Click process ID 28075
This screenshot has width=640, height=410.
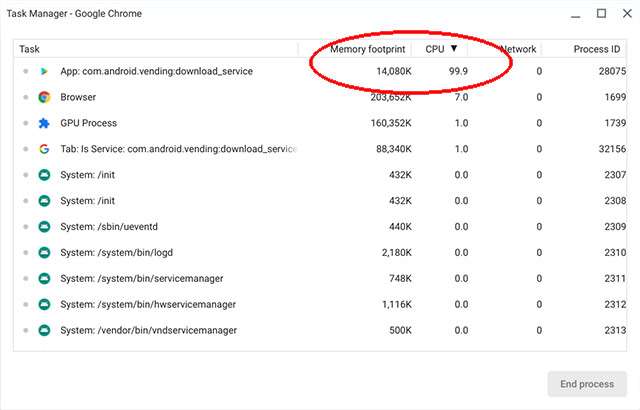(x=612, y=71)
